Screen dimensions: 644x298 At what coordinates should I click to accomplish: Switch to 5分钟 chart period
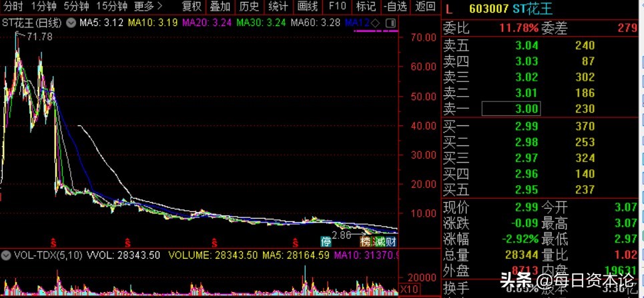(x=76, y=6)
